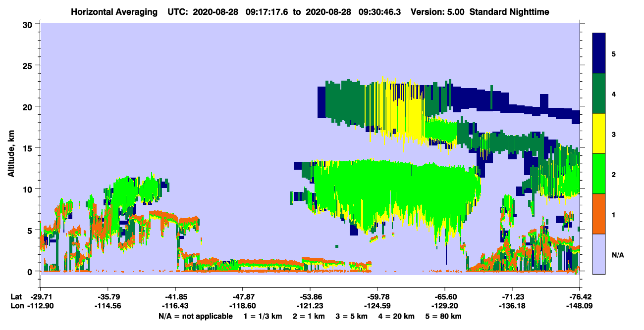The image size is (644, 330).
Task: Click the longitude value -136.18
Action: (512, 306)
